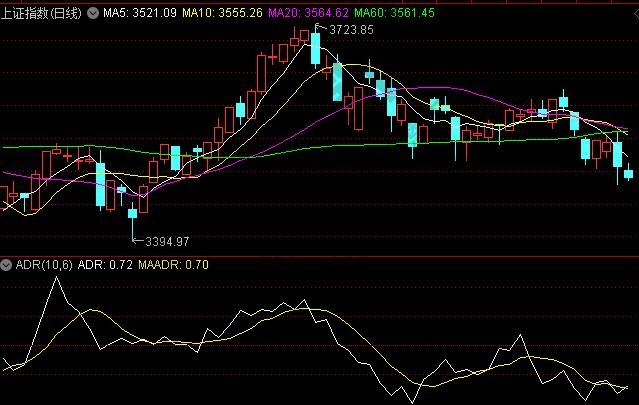Click the 3394.97 low price marker
The image size is (639, 405).
tap(166, 241)
